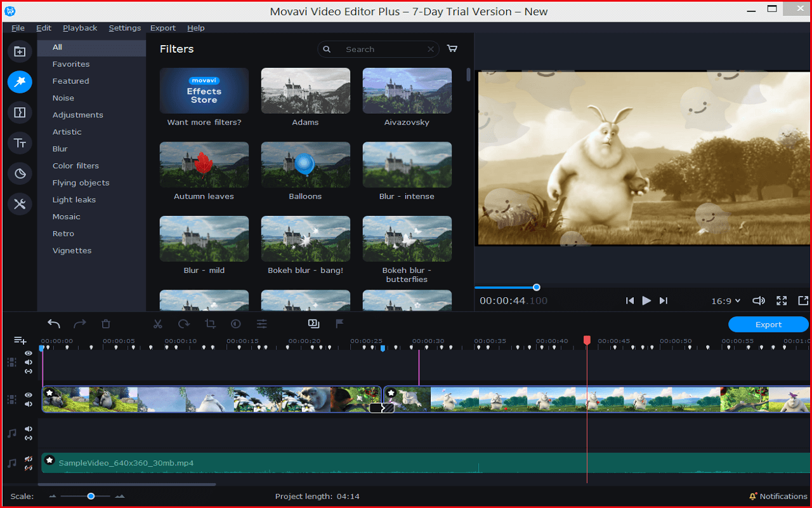Open the Settings menu
The width and height of the screenshot is (812, 508).
click(x=125, y=28)
